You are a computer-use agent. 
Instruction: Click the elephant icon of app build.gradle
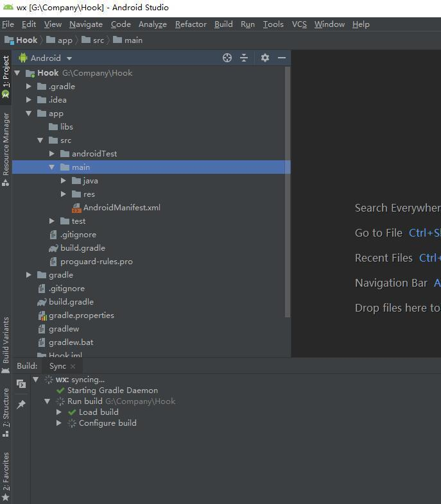tap(53, 248)
